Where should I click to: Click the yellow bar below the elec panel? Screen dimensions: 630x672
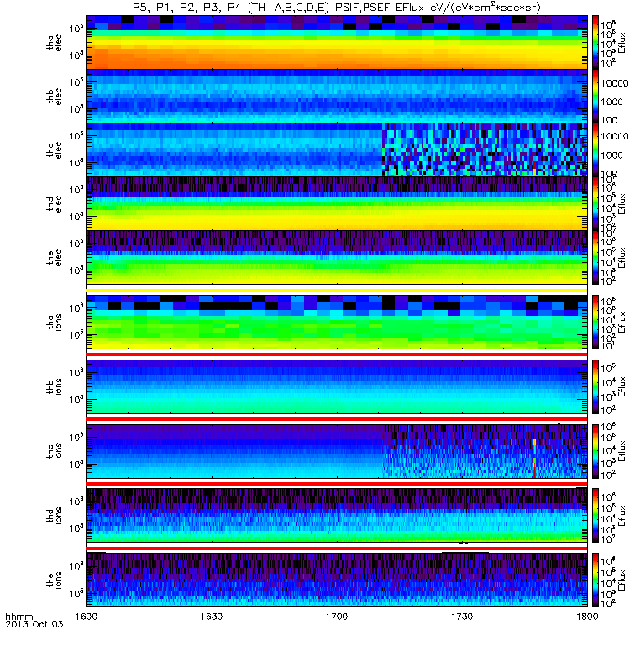click(x=337, y=291)
